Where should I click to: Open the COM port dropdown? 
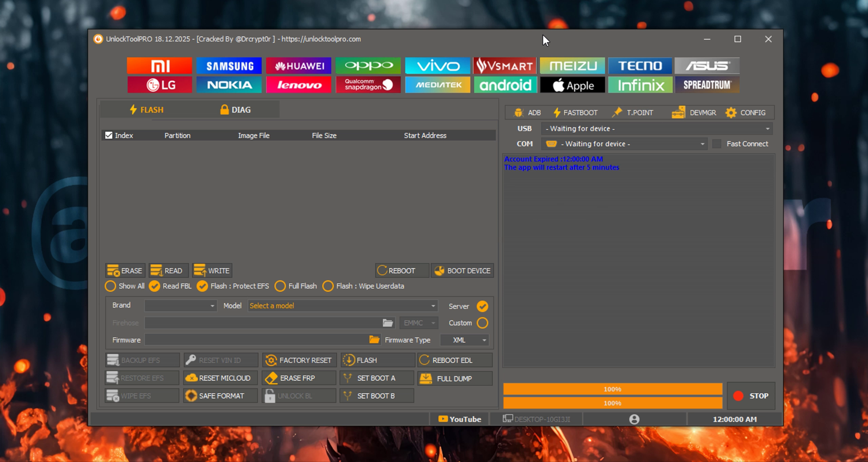click(624, 144)
